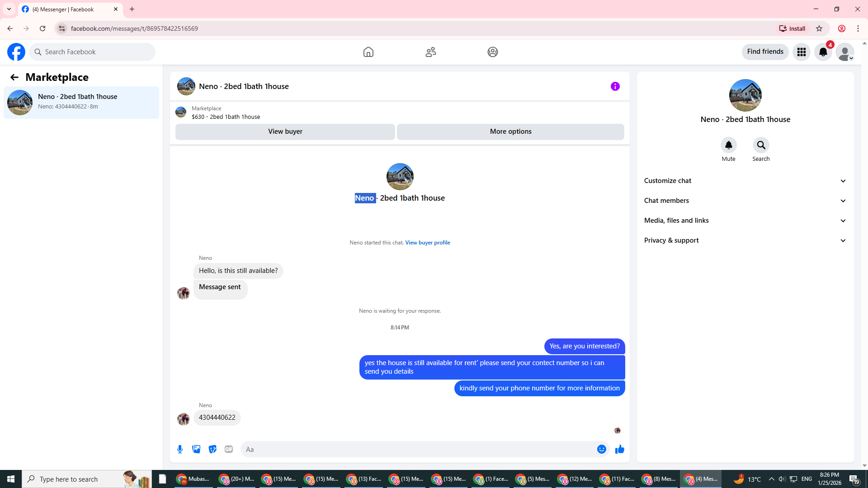Open the weather 13°C taskbar widget
The image size is (868, 488).
click(x=747, y=479)
